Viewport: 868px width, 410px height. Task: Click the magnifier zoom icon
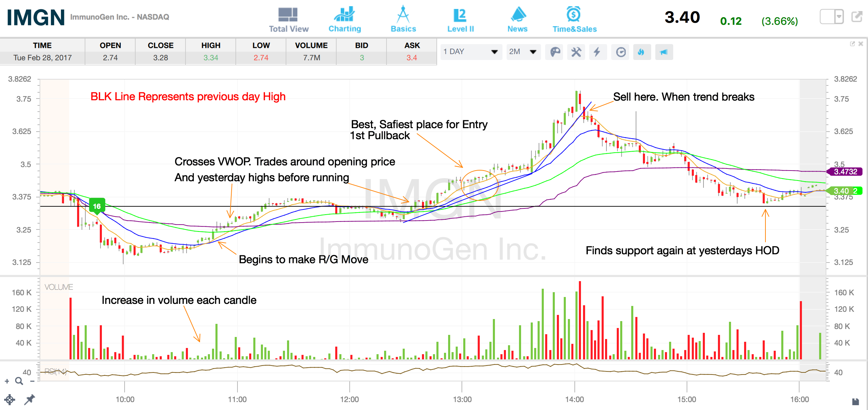pos(19,381)
